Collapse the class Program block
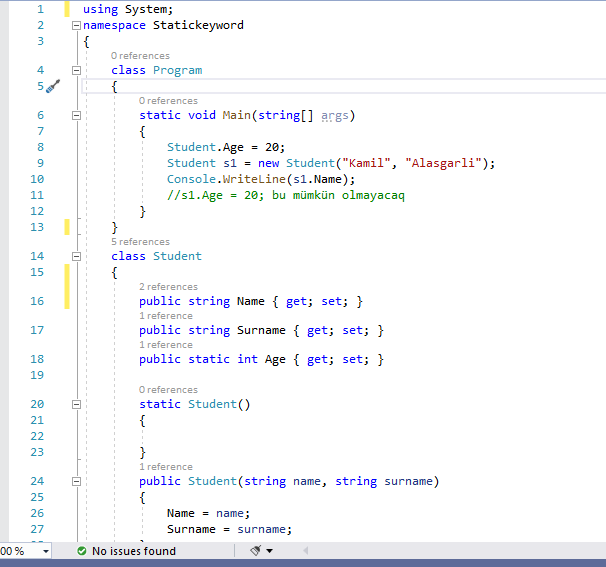606x567 pixels. tap(77, 70)
